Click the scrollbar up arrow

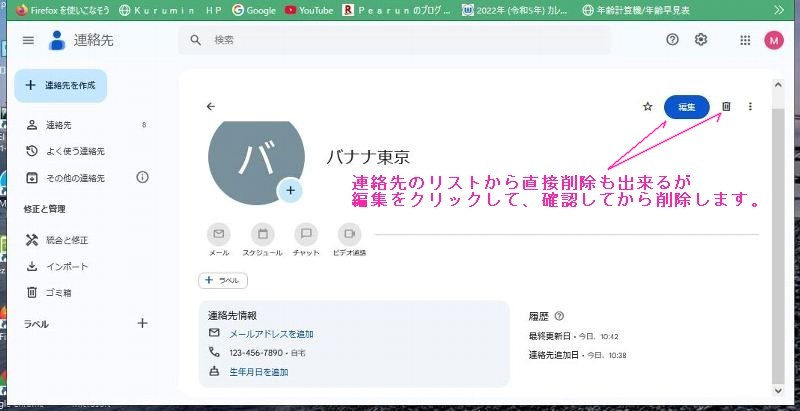coord(778,85)
